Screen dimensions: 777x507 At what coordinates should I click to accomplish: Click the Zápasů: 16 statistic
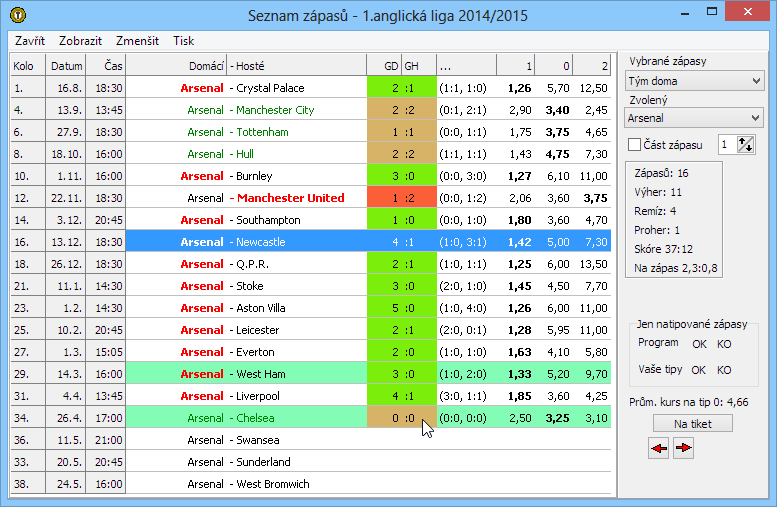(661, 173)
